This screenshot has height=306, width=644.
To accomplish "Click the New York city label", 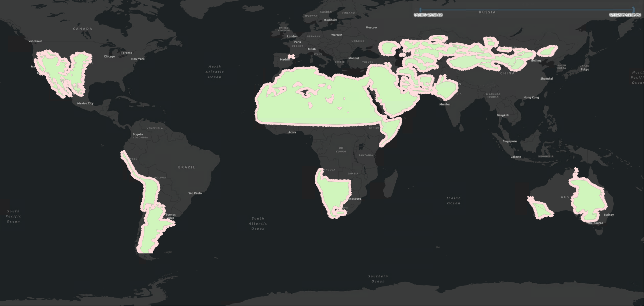I will (138, 59).
